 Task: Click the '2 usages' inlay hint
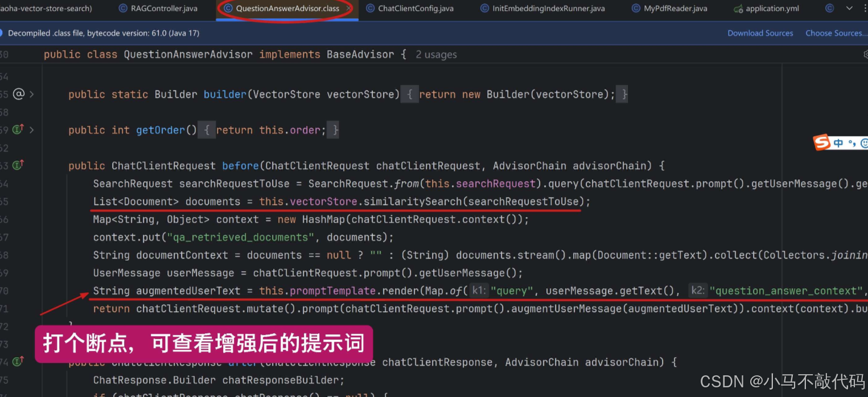pos(436,55)
